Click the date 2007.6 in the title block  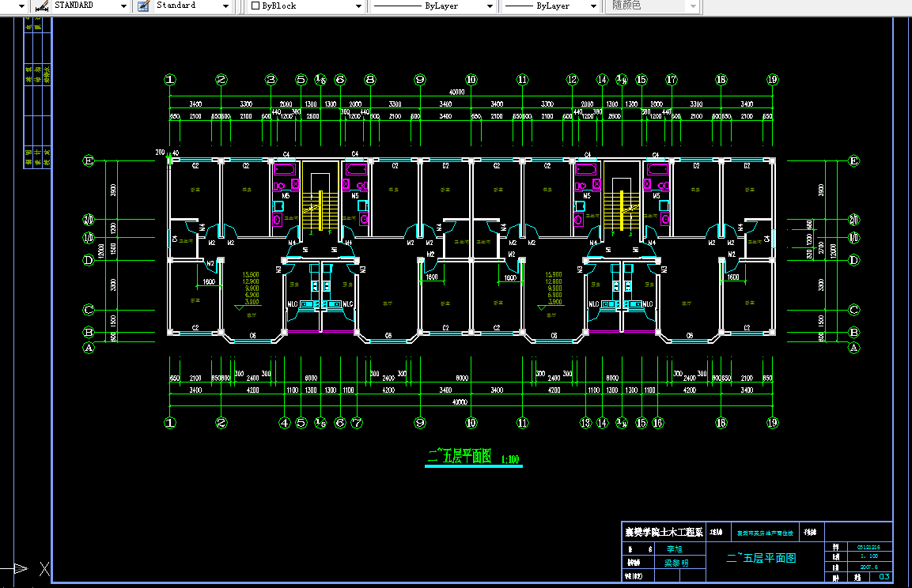point(869,567)
